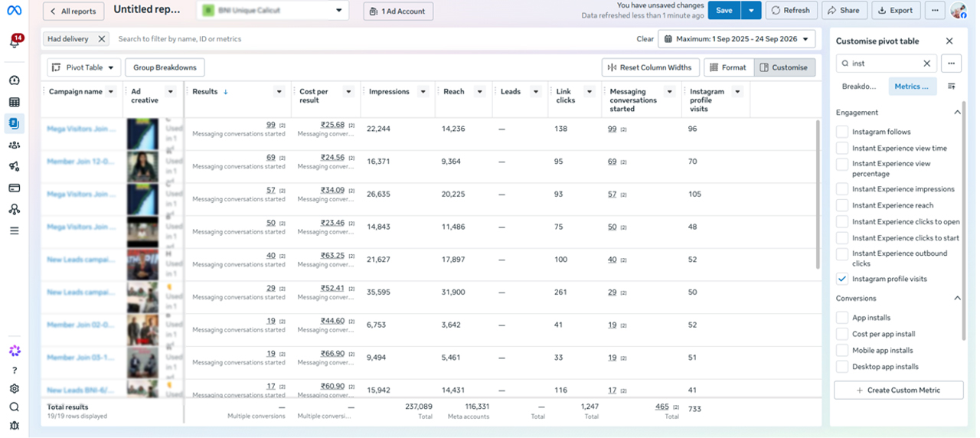Check Instant Experience impressions
Viewport: 980px width, 438px height.
(842, 189)
